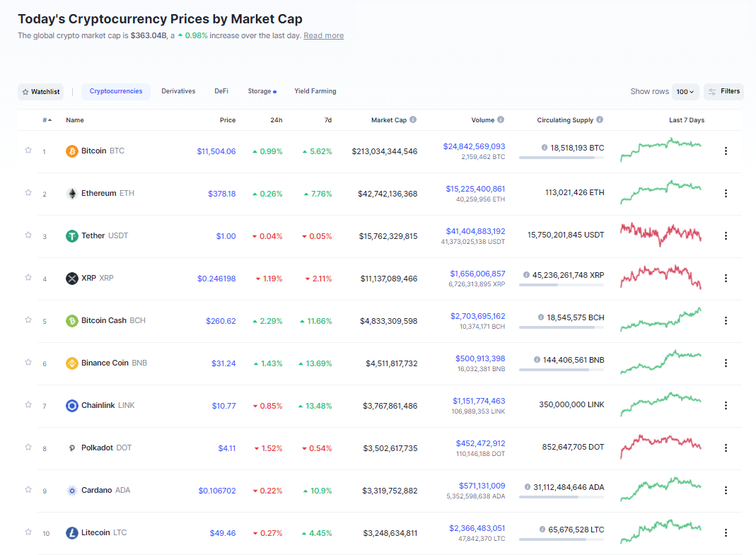This screenshot has height=555, width=756.
Task: Click info icon beside Litecoin supply
Action: [542, 530]
